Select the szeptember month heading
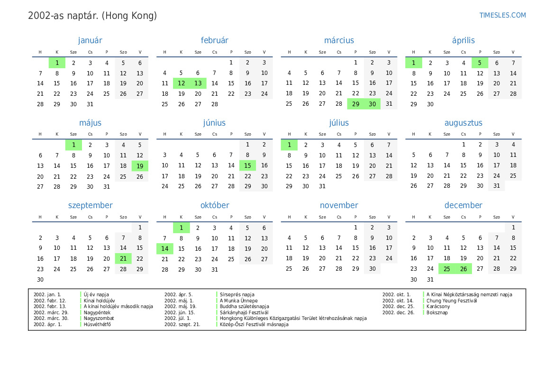 pos(90,205)
